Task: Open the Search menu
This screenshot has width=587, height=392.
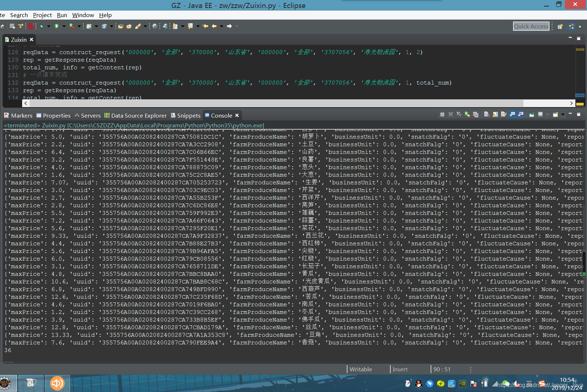Action: coord(19,15)
